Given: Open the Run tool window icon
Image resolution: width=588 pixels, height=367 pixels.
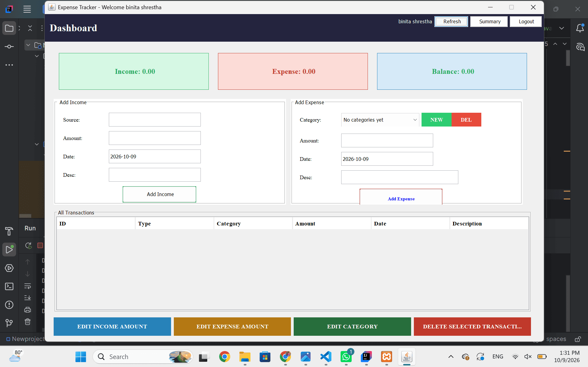Looking at the screenshot, I should coord(9,250).
